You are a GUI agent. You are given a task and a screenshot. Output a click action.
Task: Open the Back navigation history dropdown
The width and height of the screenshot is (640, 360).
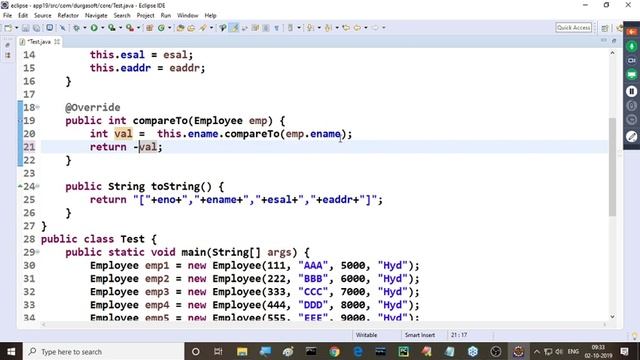point(366,28)
